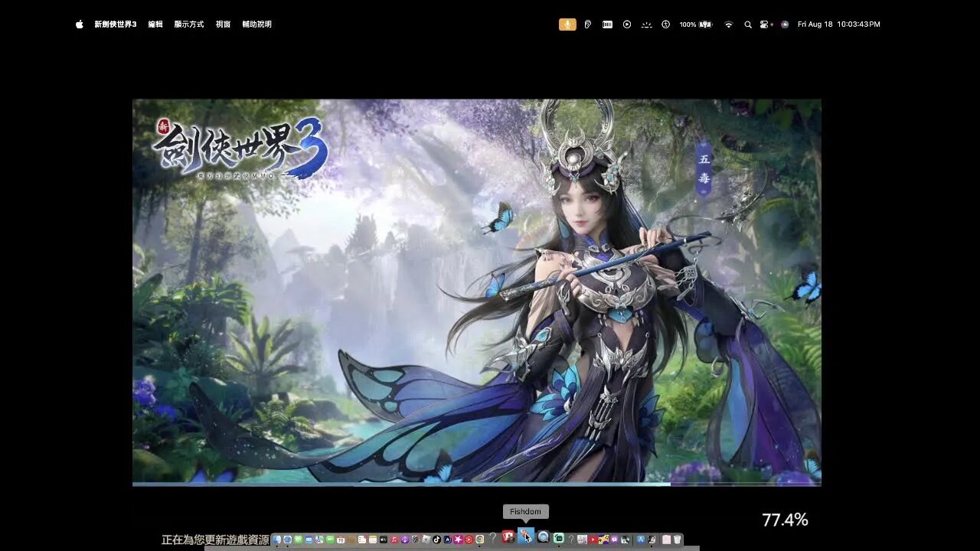Open Spotlight search magnifier
This screenshot has height=551, width=980.
(x=748, y=24)
